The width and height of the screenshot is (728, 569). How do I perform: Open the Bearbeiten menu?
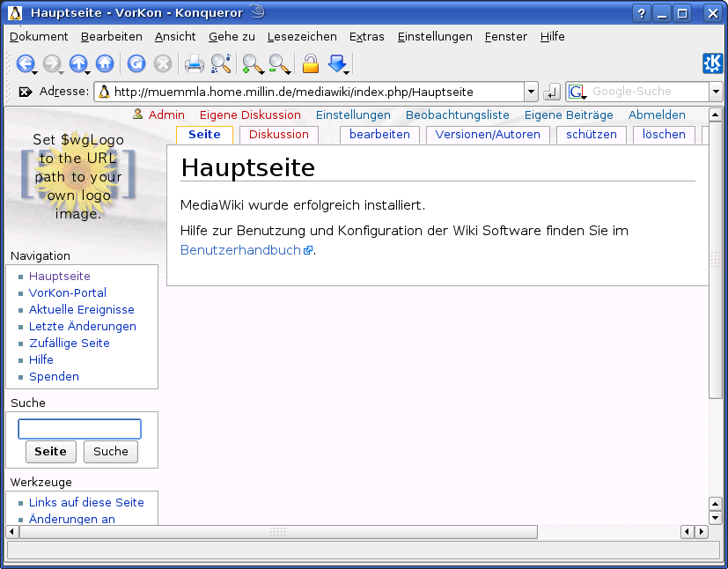[112, 37]
